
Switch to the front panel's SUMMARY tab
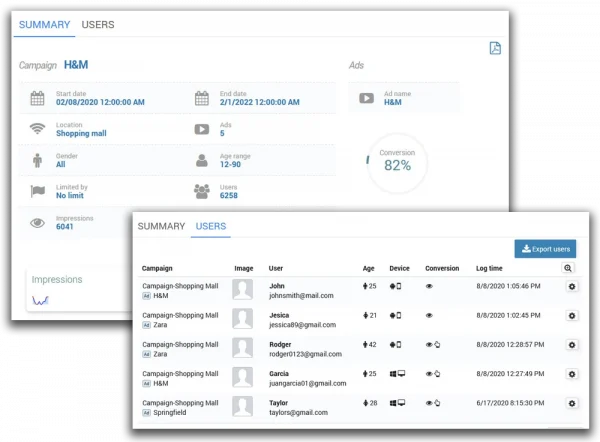pyautogui.click(x=161, y=227)
